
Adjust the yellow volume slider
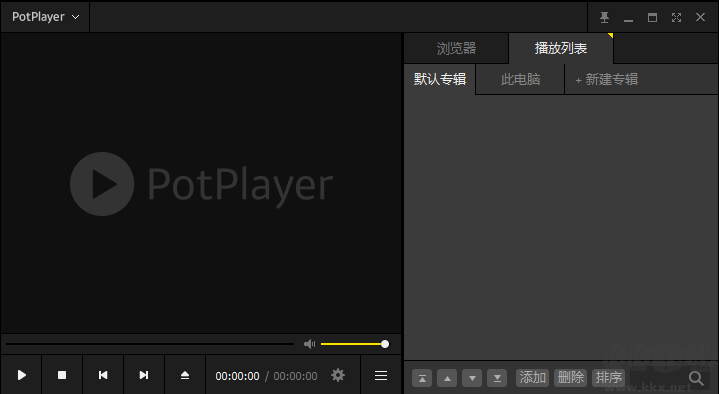[354, 344]
